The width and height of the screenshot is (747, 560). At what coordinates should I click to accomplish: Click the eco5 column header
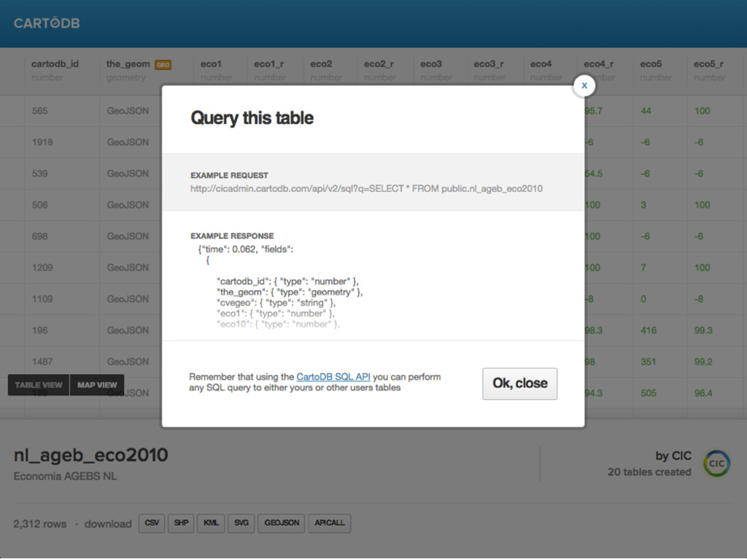pos(651,64)
